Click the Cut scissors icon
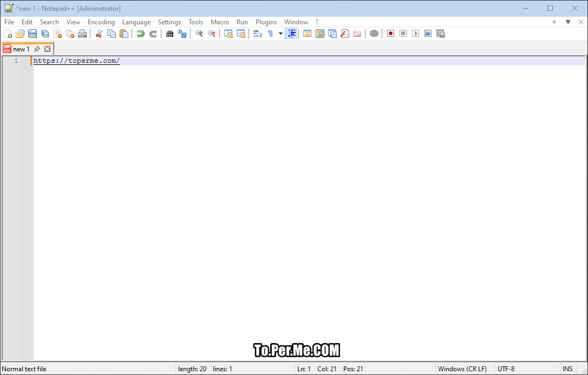Viewport: 588px width, 375px height. (99, 34)
